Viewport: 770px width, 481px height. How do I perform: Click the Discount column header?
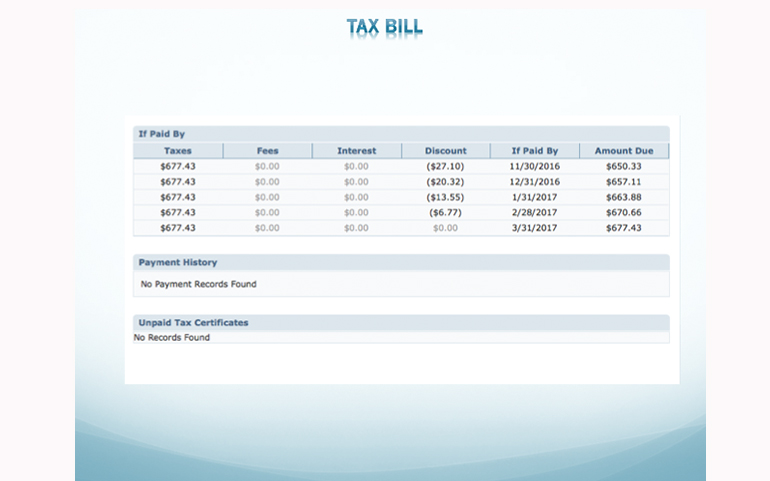445,151
